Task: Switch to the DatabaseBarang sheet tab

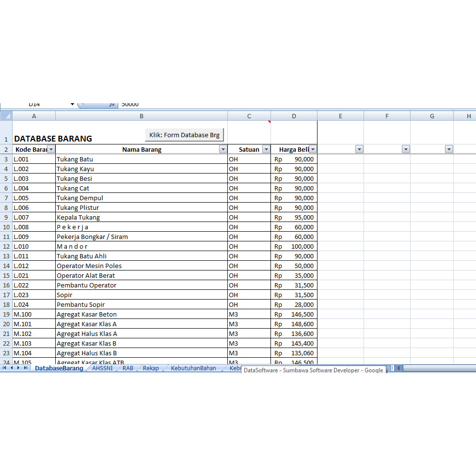Action: 59,368
